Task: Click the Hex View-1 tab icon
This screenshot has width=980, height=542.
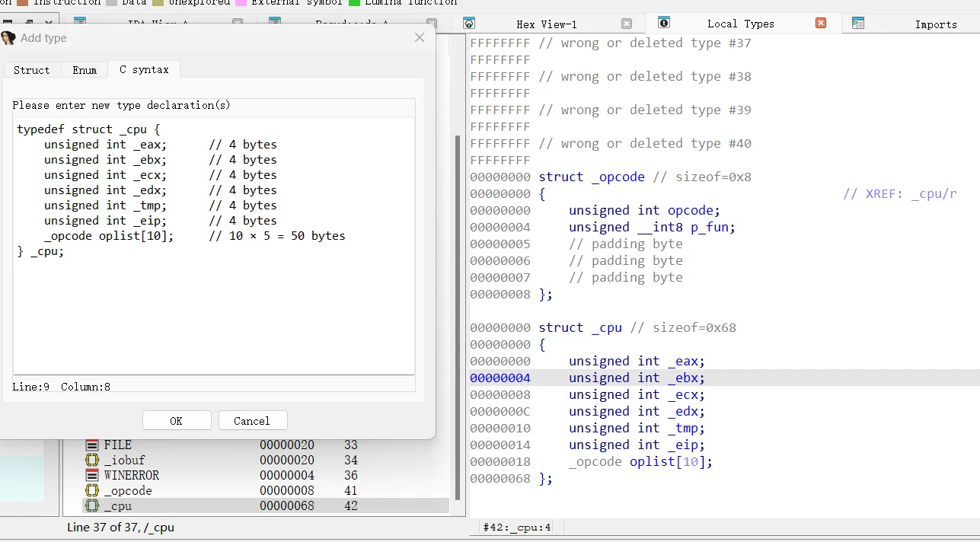Action: point(469,24)
